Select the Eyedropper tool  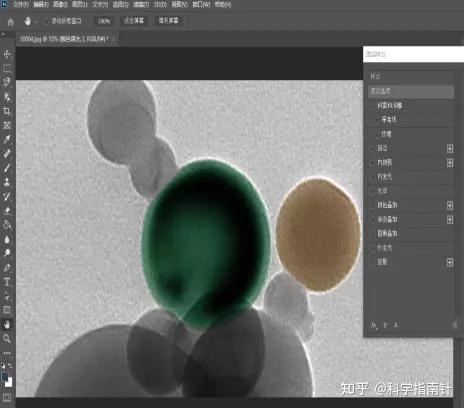(x=7, y=139)
